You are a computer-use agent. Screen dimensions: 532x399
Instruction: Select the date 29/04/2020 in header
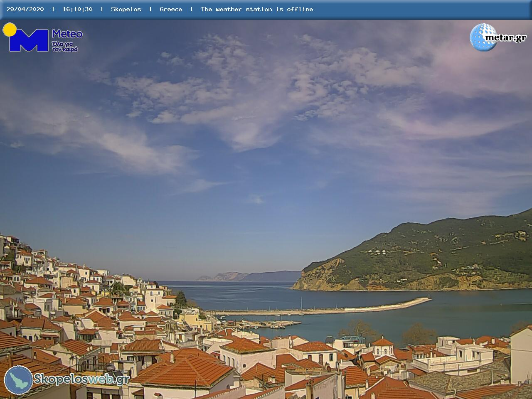25,9
